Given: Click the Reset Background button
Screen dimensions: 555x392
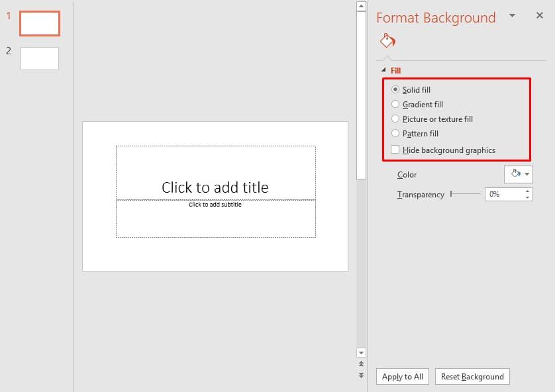Looking at the screenshot, I should coord(472,376).
